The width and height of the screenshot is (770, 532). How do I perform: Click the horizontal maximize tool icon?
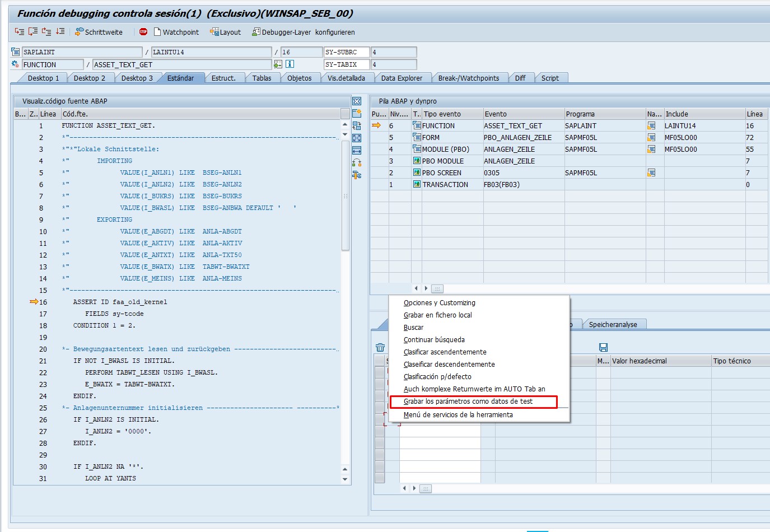click(x=357, y=150)
